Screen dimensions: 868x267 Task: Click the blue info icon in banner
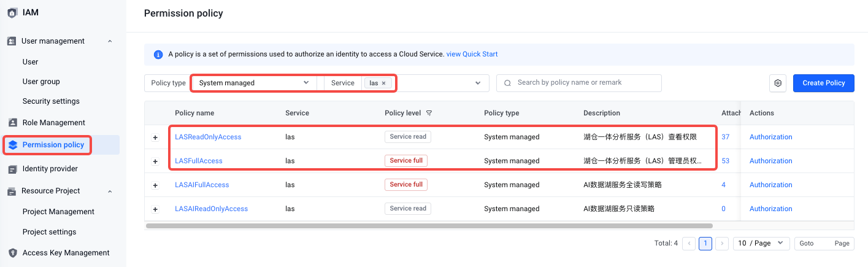coord(158,54)
